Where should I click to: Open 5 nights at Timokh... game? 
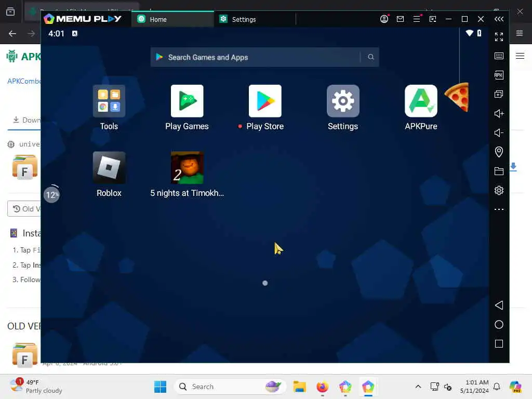point(187,168)
